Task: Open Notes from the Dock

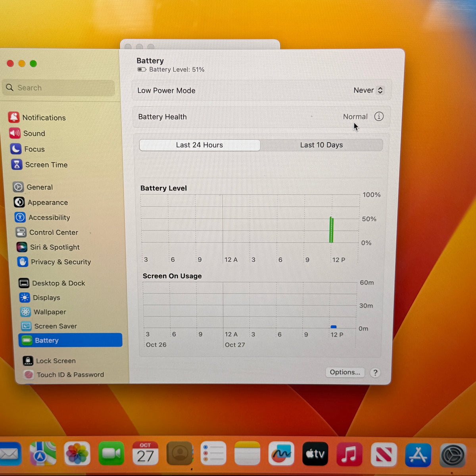Action: (247, 453)
